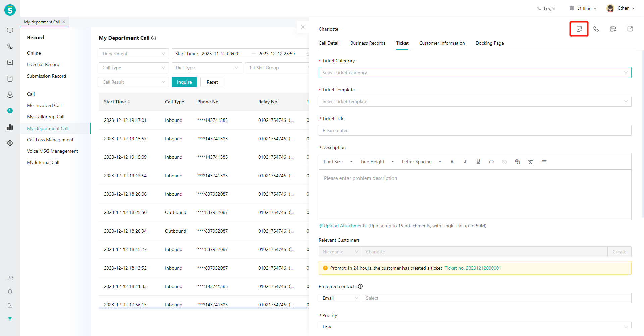The width and height of the screenshot is (644, 336).
Task: Open Voice MSG Management in the sidebar
Action: pos(52,151)
